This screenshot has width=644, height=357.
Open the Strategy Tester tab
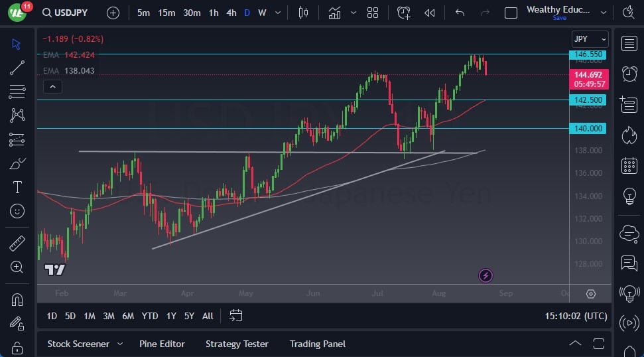[237, 344]
